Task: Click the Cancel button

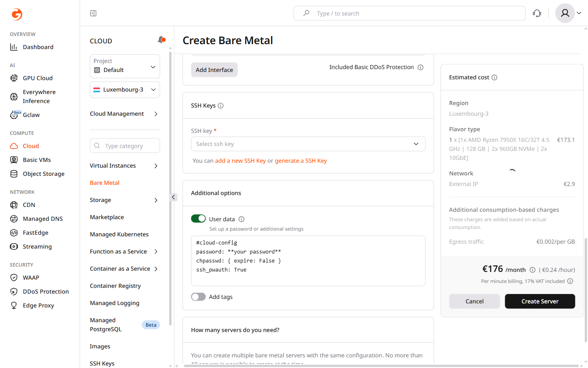Action: (x=474, y=301)
